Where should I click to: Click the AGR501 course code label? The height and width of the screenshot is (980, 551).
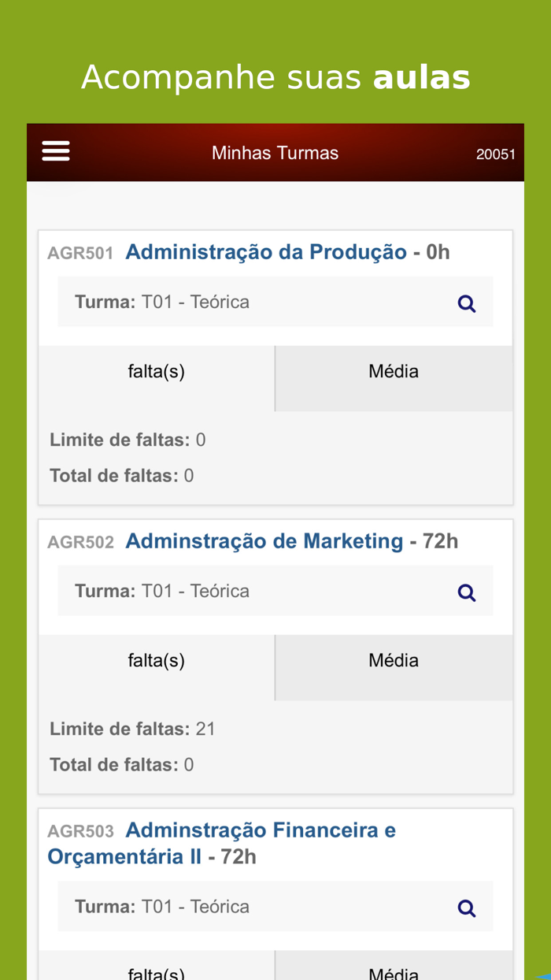pyautogui.click(x=80, y=254)
